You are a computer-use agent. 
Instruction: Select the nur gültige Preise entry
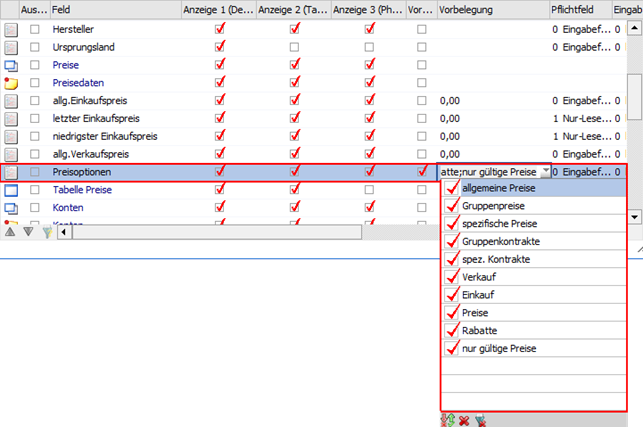coord(499,348)
